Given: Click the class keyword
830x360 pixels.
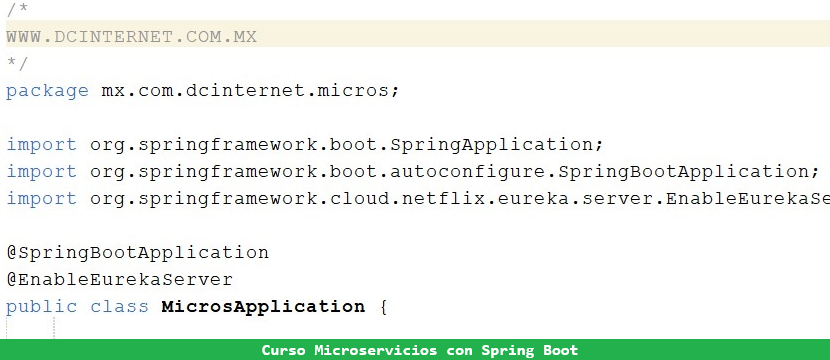Looking at the screenshot, I should pos(120,307).
